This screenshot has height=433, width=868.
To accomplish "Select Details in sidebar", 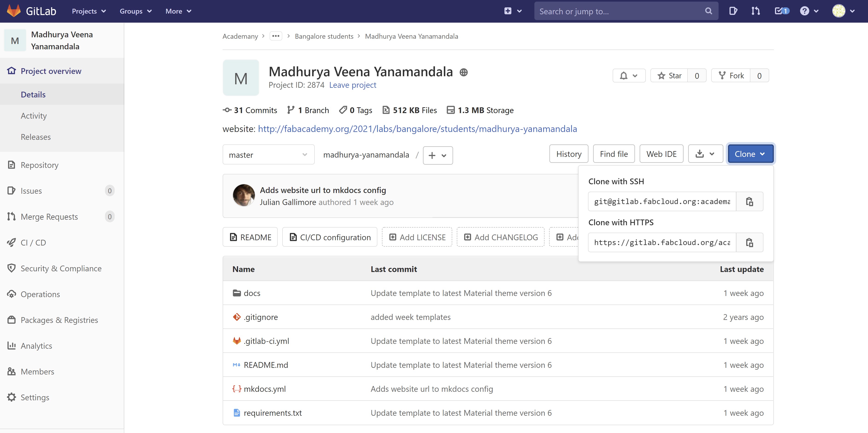I will click(62, 94).
